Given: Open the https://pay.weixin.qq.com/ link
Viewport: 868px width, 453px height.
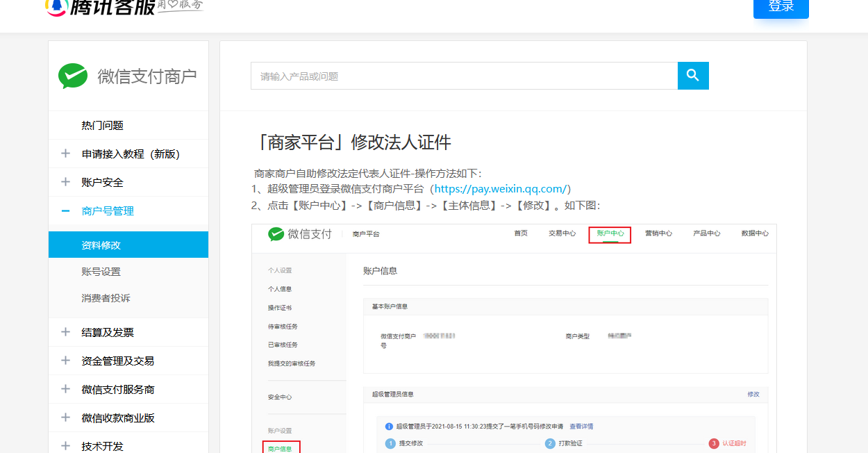Looking at the screenshot, I should 501,189.
